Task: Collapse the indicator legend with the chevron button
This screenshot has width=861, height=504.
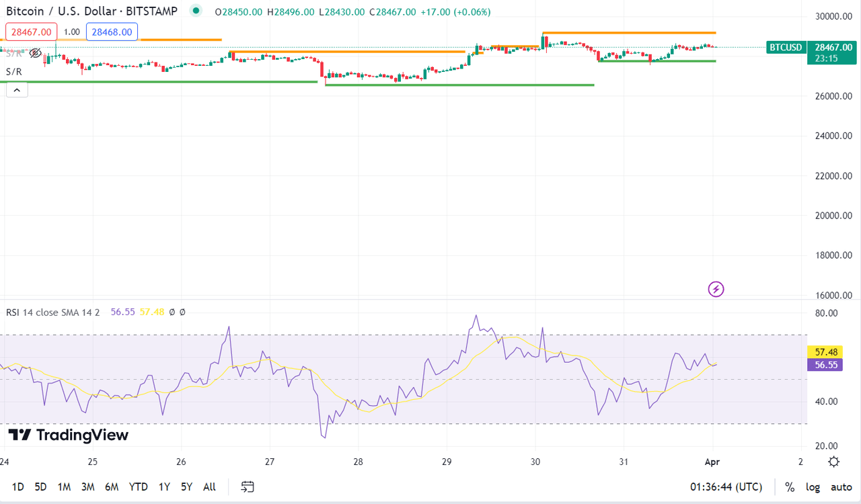Action: pos(17,89)
